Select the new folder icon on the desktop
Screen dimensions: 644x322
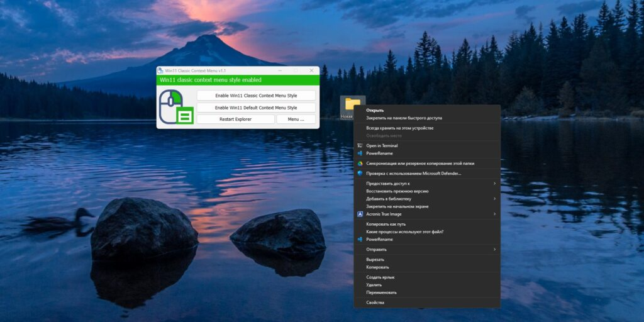pyautogui.click(x=352, y=104)
